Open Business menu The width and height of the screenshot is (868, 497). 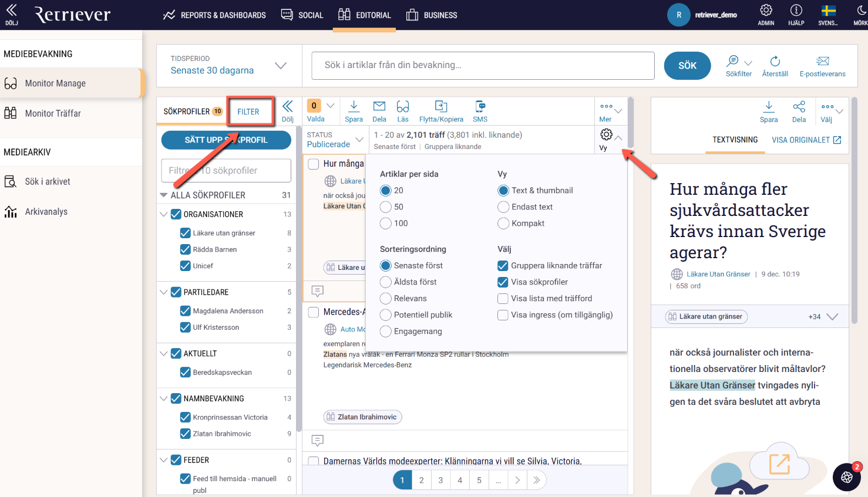click(432, 15)
